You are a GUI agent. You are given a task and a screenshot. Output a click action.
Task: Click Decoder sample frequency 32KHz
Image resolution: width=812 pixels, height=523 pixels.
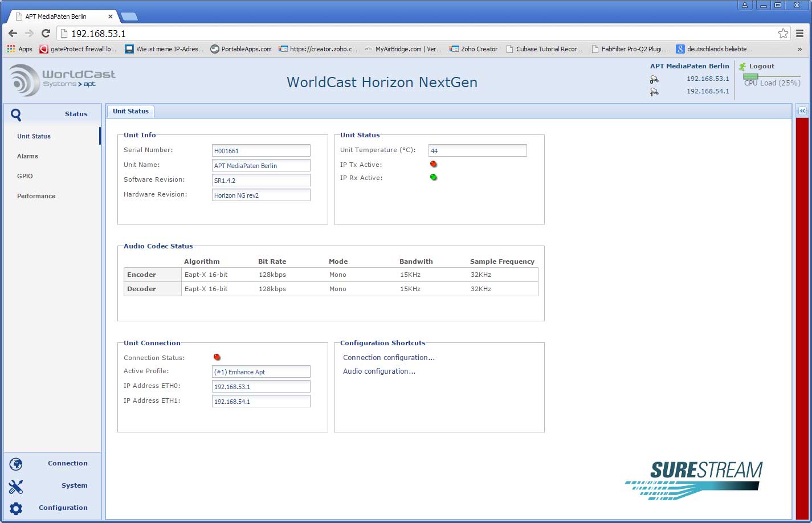[481, 289]
